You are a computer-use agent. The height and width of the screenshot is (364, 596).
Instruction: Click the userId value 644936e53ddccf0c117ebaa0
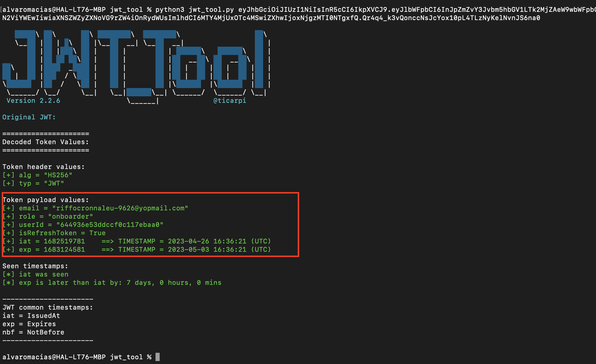[x=110, y=225]
